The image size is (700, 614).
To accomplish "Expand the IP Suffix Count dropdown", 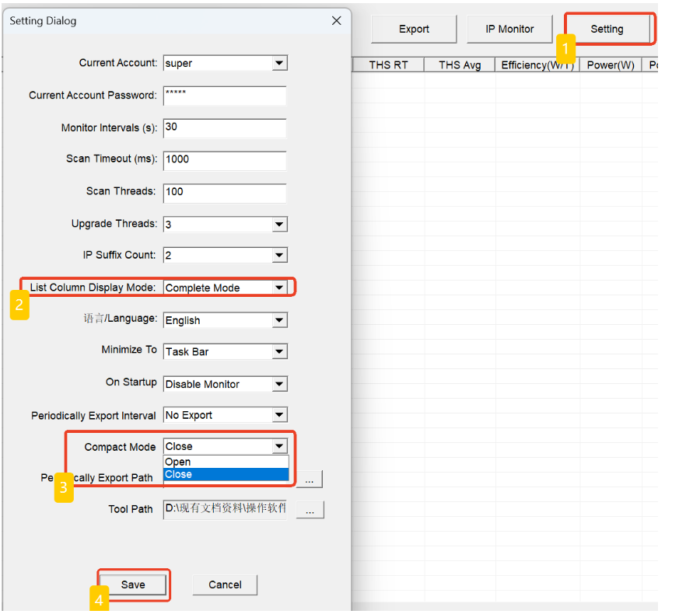I will click(279, 255).
